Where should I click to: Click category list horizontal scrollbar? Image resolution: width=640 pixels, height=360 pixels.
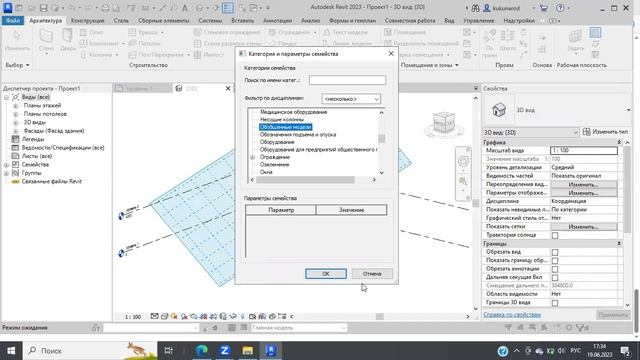coord(313,180)
